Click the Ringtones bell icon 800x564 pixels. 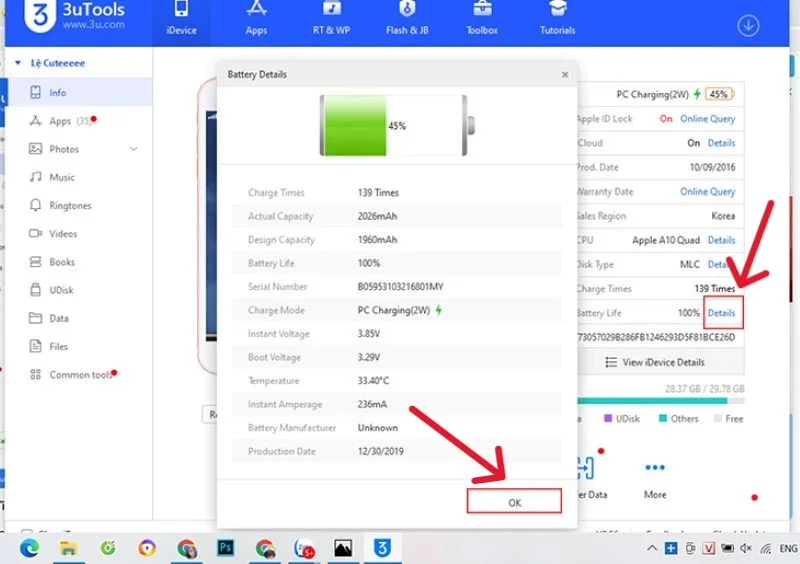pyautogui.click(x=35, y=205)
